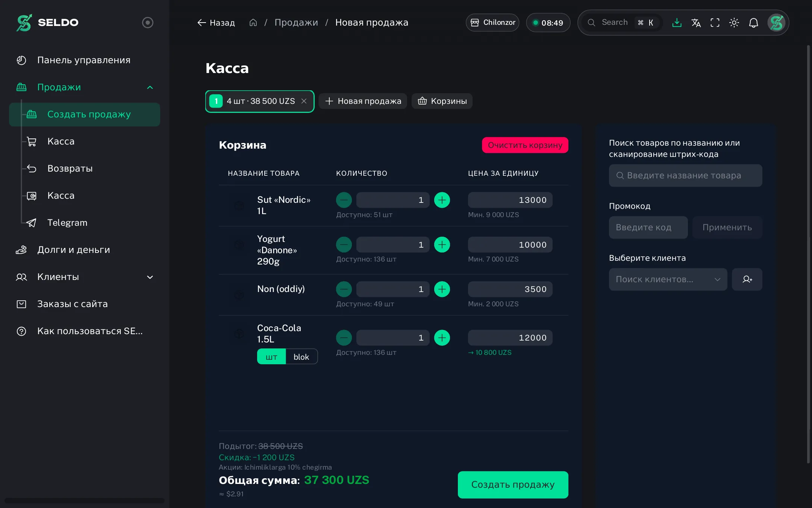Click the Продажи breadcrumb
Viewport: 812px width, 508px height.
tap(296, 23)
